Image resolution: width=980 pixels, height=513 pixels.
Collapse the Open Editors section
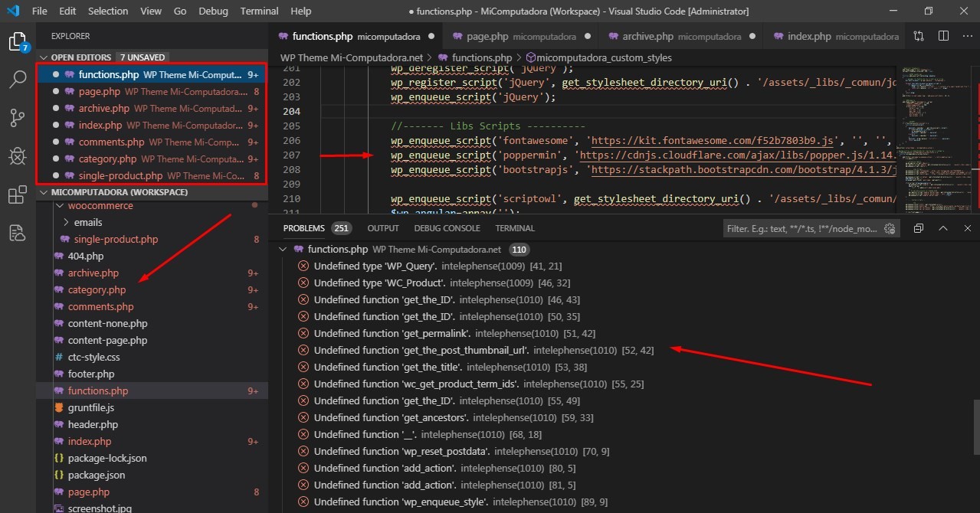[44, 57]
